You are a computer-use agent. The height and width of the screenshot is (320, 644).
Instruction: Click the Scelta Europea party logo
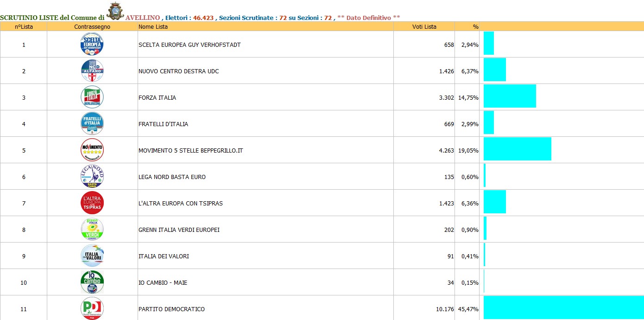[x=92, y=44]
